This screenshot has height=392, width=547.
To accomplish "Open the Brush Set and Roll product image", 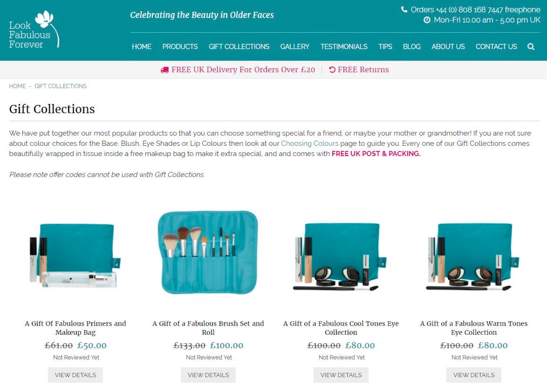I will pos(208,253).
